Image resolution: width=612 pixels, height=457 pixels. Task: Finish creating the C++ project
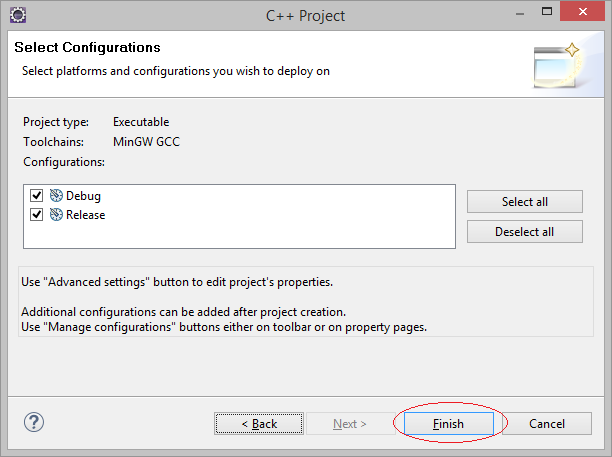[448, 424]
